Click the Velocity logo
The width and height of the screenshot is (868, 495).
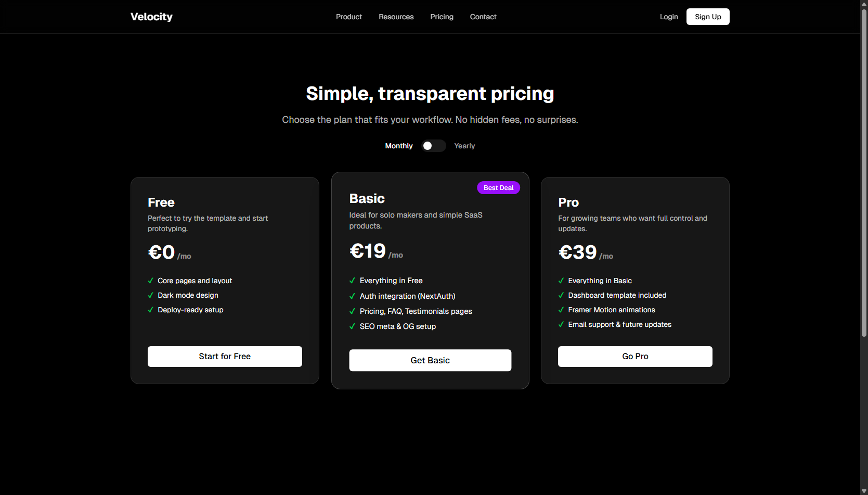pyautogui.click(x=151, y=17)
